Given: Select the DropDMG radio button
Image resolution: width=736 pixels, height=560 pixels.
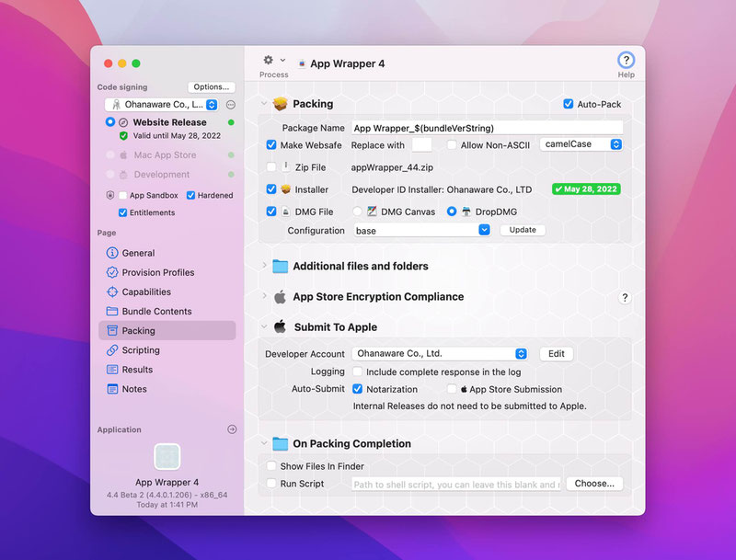Looking at the screenshot, I should (x=452, y=211).
